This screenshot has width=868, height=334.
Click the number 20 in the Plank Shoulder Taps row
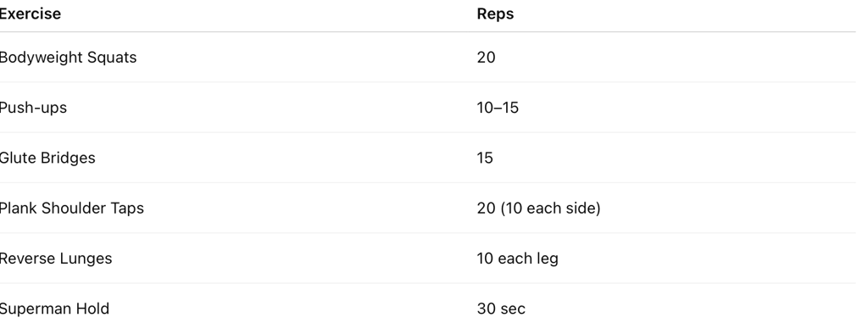(x=486, y=209)
